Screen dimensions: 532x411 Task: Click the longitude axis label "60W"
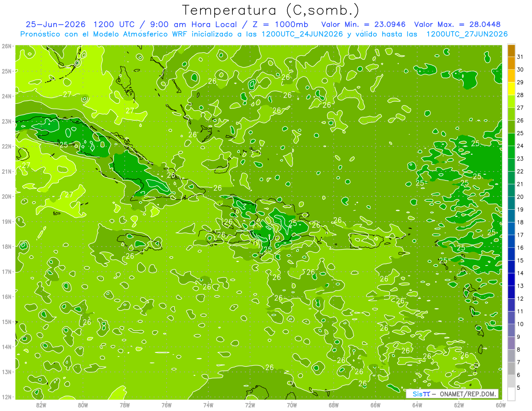tap(501, 405)
